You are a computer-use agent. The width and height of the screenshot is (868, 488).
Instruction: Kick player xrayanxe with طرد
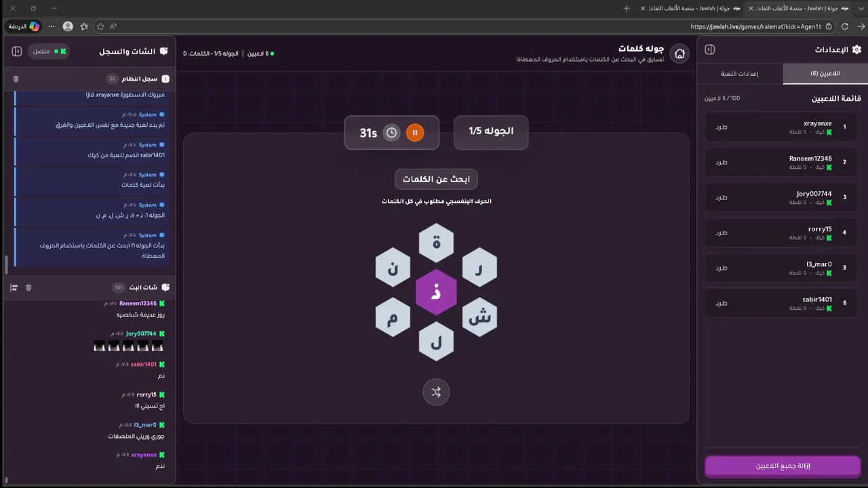pyautogui.click(x=722, y=127)
